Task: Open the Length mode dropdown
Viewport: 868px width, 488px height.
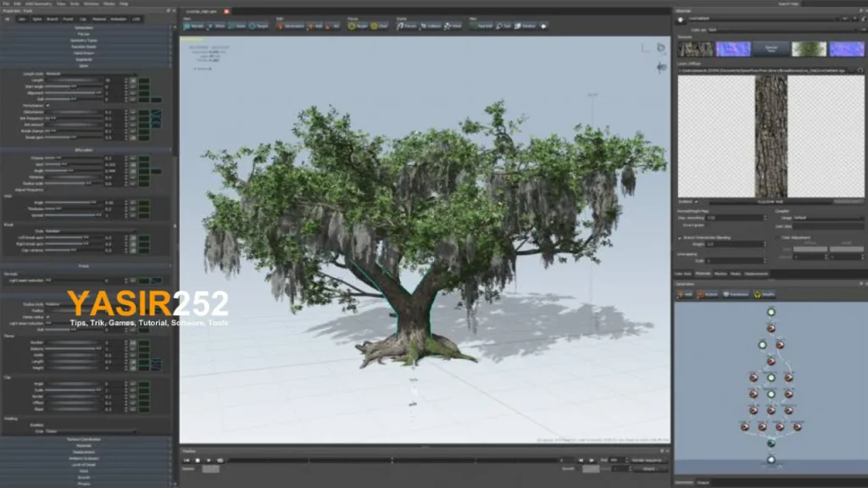Action: [x=90, y=74]
